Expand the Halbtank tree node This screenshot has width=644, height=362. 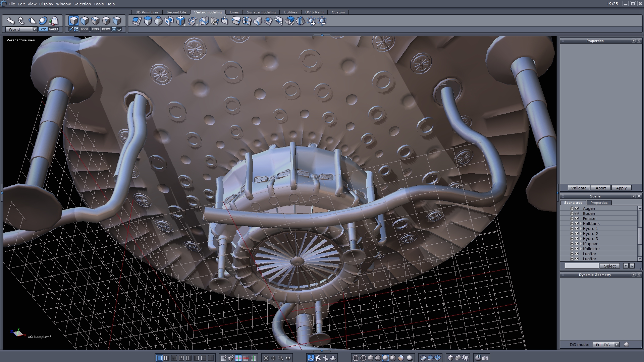(x=581, y=224)
